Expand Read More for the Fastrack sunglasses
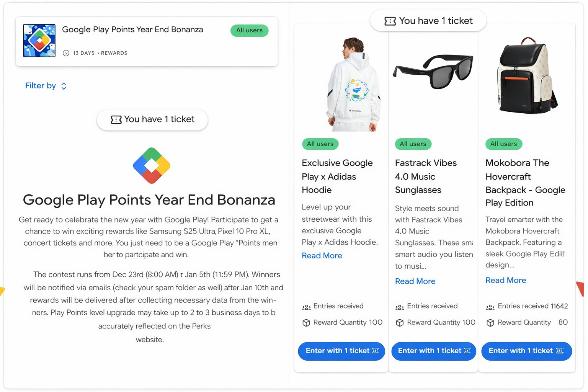This screenshot has width=588, height=392. 415,281
